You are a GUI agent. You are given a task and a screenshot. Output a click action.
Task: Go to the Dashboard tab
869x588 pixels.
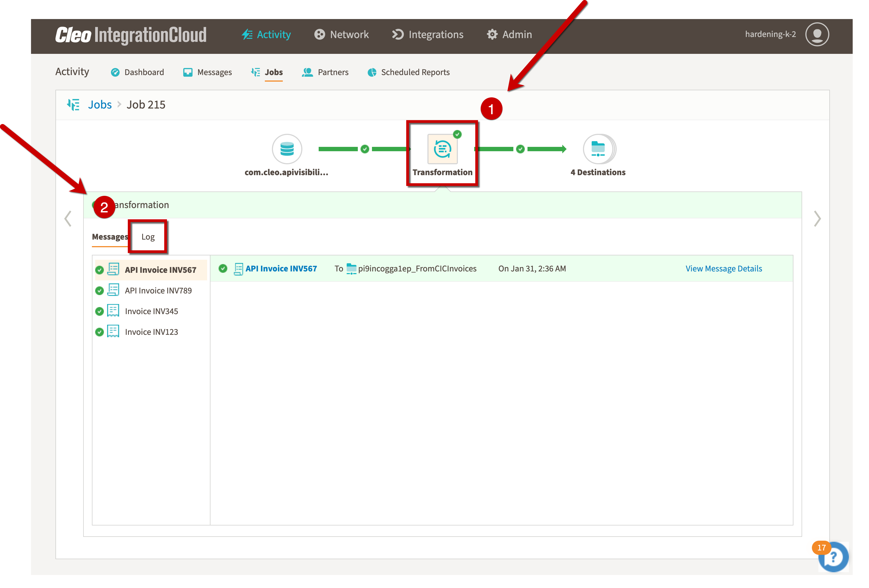point(137,72)
